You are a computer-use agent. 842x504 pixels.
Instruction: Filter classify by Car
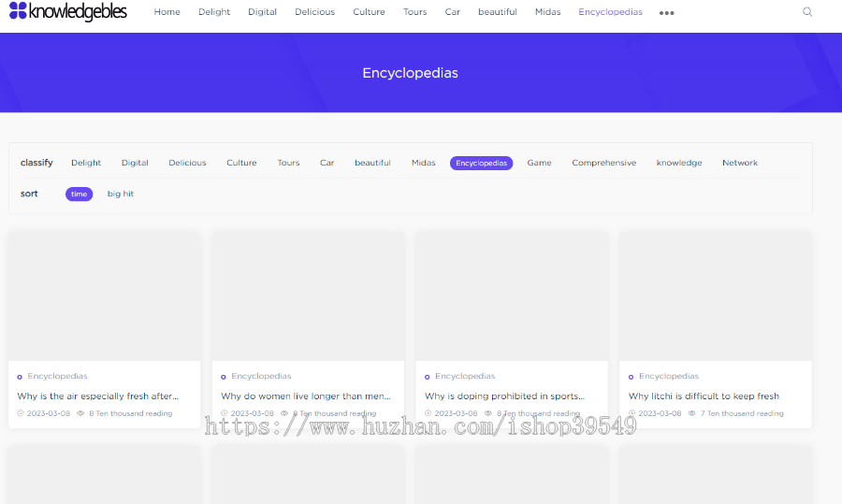327,163
